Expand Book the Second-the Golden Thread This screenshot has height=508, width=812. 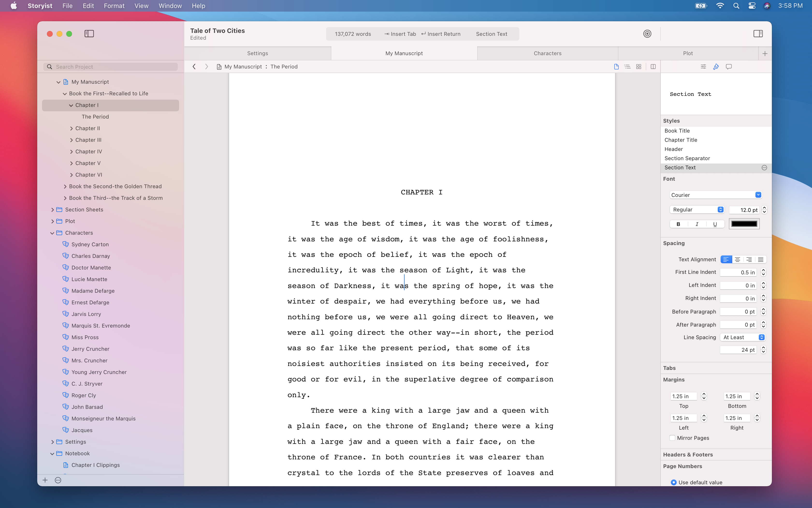[65, 187]
